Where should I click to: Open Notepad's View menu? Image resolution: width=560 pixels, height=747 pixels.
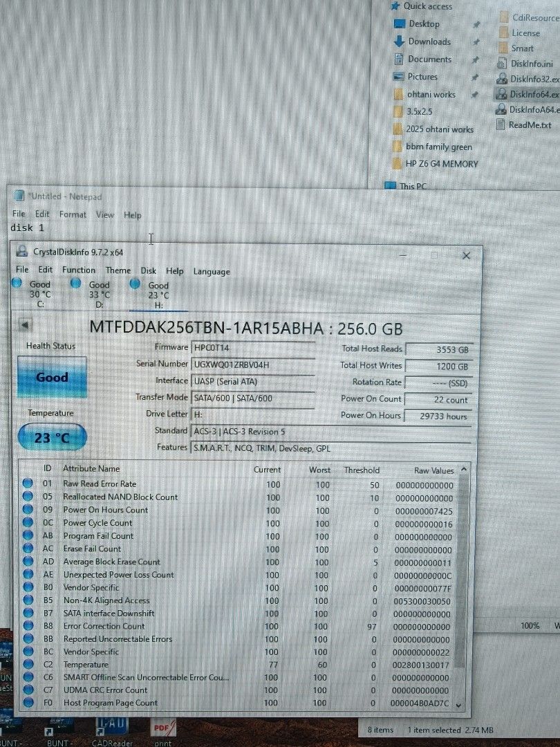(x=105, y=215)
